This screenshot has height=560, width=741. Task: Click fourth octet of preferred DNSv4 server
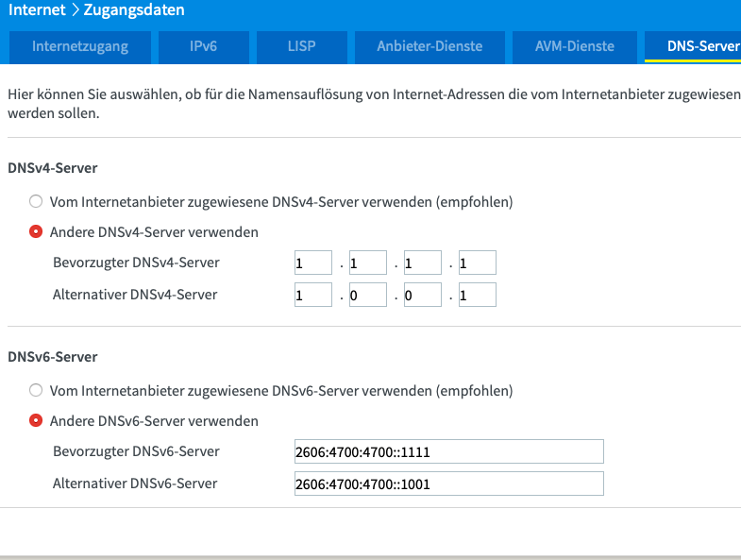coord(478,263)
